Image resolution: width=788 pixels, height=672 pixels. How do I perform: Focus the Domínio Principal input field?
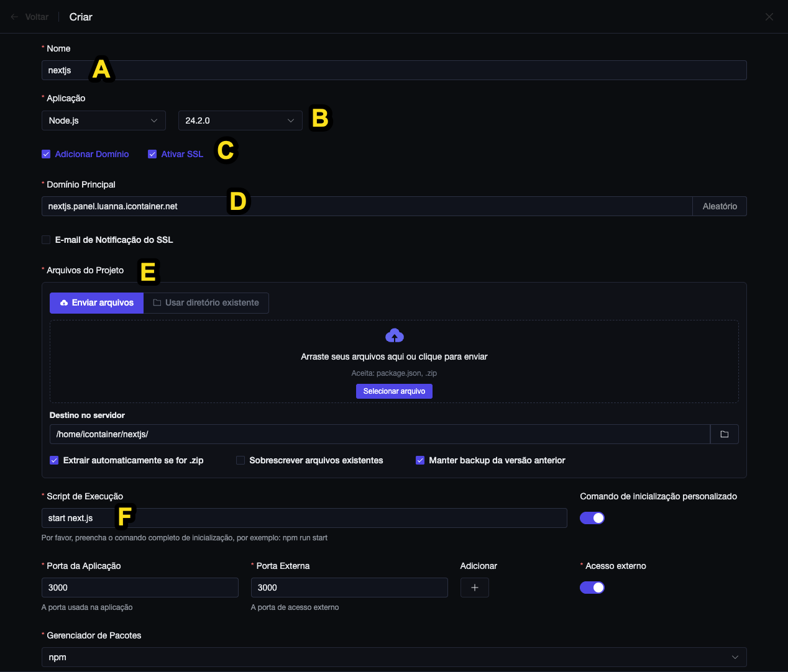pyautogui.click(x=367, y=206)
